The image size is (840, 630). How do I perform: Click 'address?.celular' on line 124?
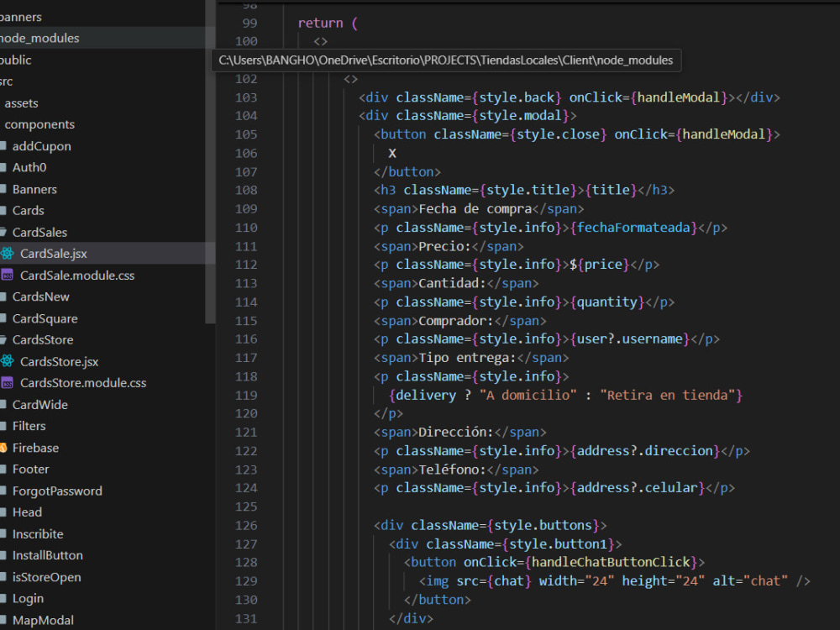click(637, 488)
